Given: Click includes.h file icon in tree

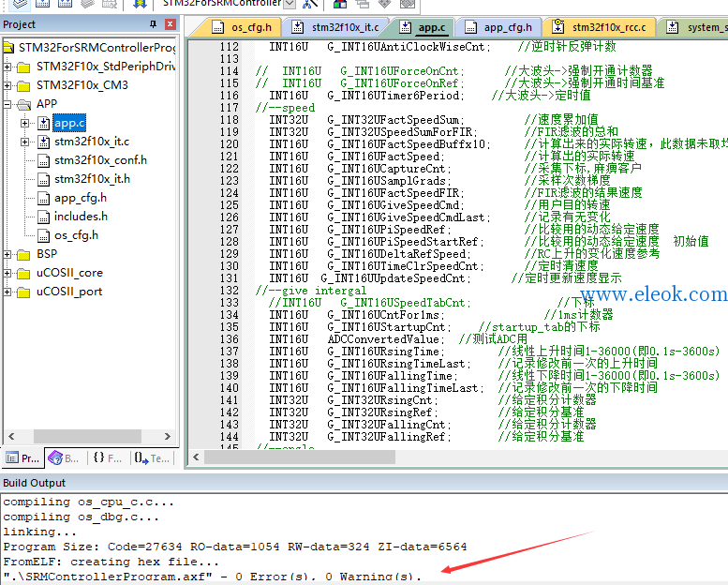Looking at the screenshot, I should click(44, 217).
